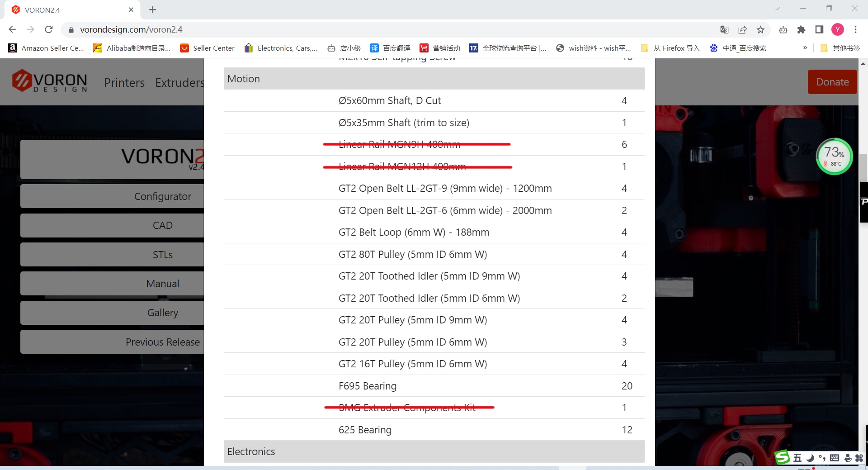
Task: Select GT2 16T Pulley row
Action: pyautogui.click(x=434, y=364)
